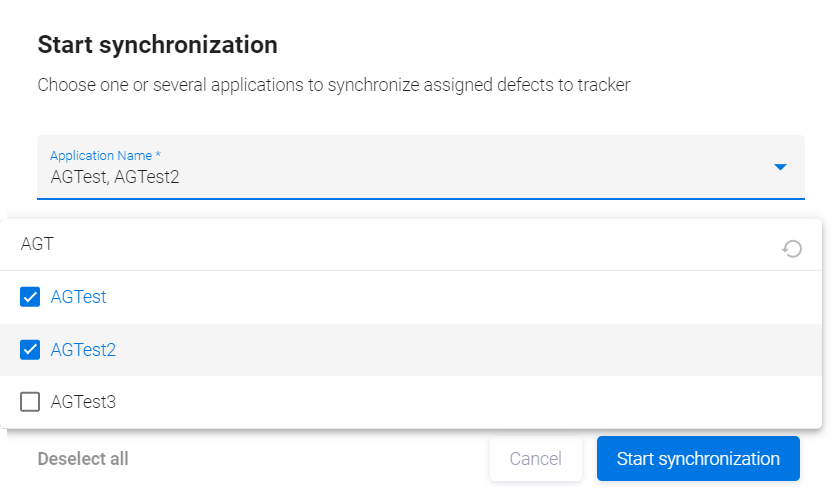Image resolution: width=831 pixels, height=496 pixels.
Task: Collapse the Application Name dropdown arrow
Action: (781, 167)
